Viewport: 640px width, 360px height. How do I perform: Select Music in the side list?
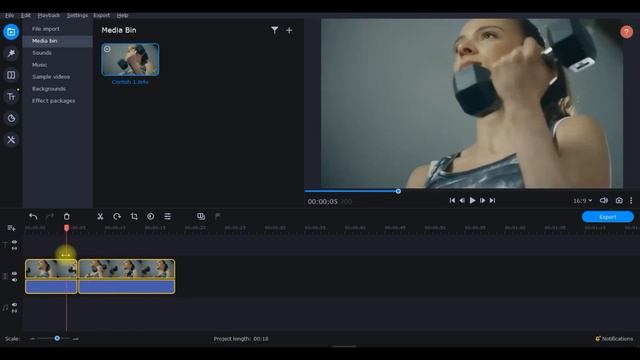tap(39, 65)
